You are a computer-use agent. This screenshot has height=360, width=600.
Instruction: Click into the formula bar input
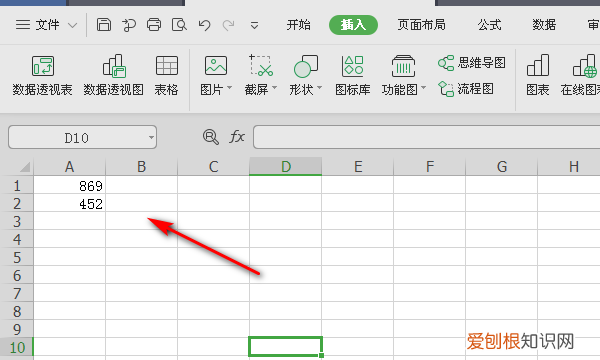click(427, 137)
